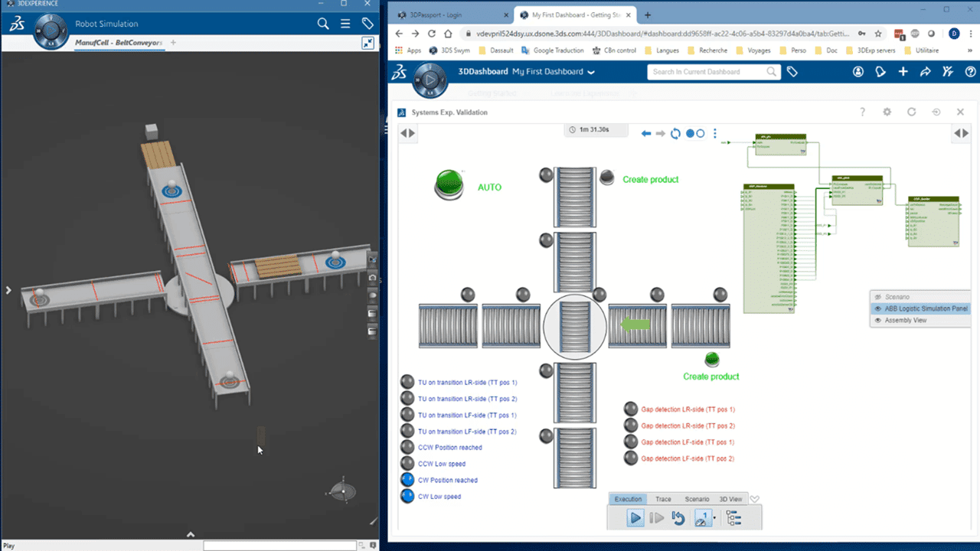Expand the My First Dashboard dropdown chevron
The width and height of the screenshot is (980, 551).
pyautogui.click(x=590, y=72)
